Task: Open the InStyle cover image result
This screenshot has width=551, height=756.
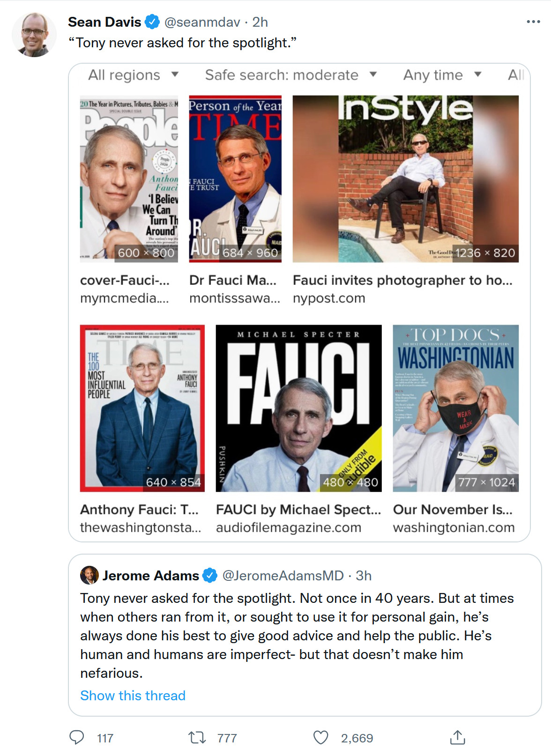Action: click(405, 178)
